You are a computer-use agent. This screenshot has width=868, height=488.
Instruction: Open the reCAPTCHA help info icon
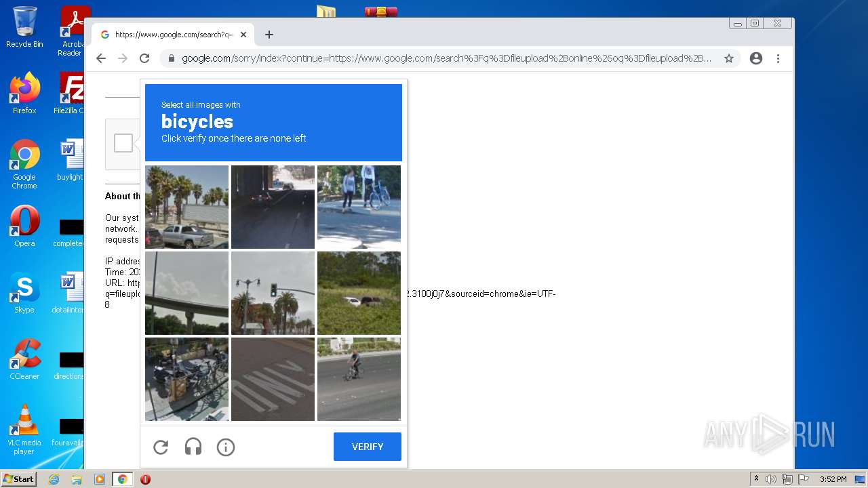tap(226, 447)
